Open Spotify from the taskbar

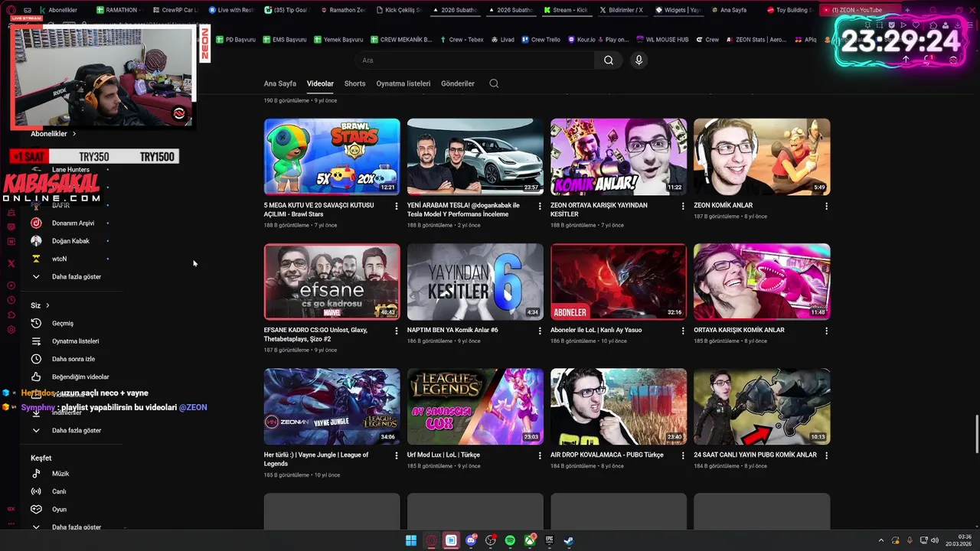pos(510,540)
